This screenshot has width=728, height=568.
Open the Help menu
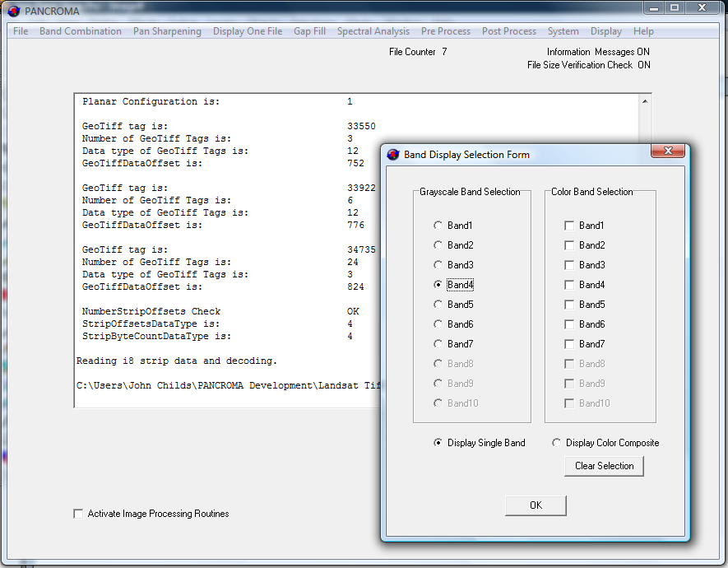[643, 31]
